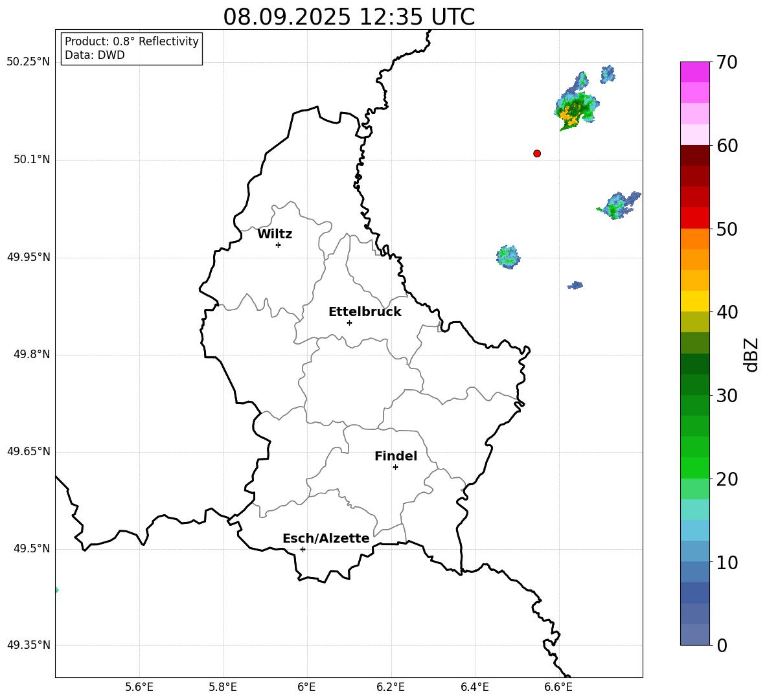Click the Data: DWD text in the info box

point(95,56)
